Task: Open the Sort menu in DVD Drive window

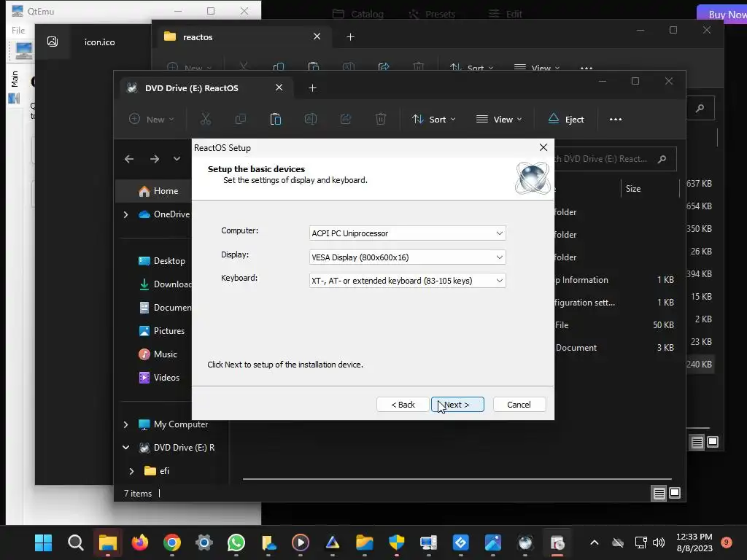Action: [433, 119]
